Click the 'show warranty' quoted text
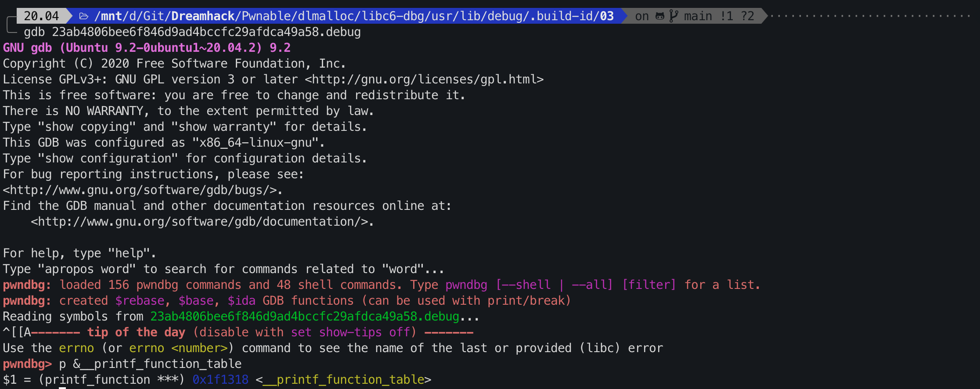The width and height of the screenshot is (980, 389). coord(224,127)
